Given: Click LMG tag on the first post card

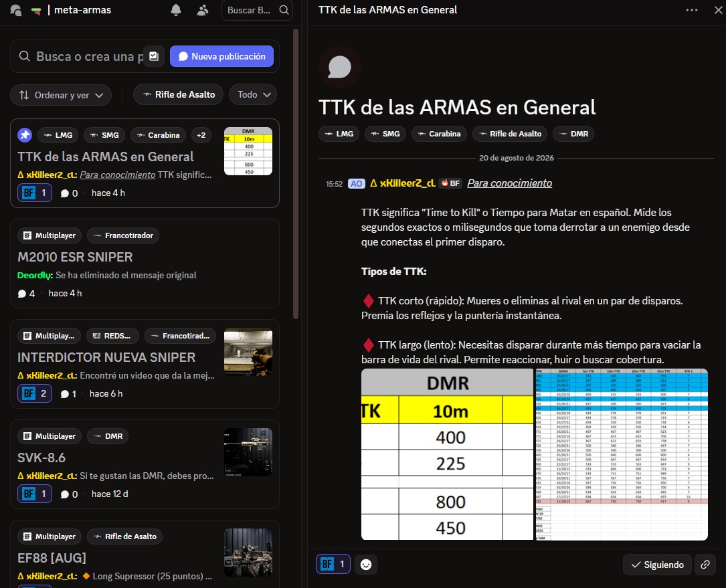Looking at the screenshot, I should click(x=58, y=135).
